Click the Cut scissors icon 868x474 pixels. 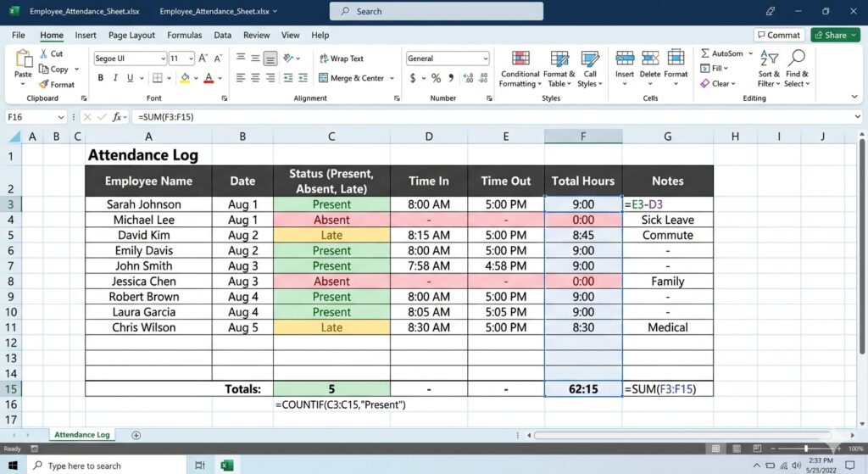tap(44, 53)
